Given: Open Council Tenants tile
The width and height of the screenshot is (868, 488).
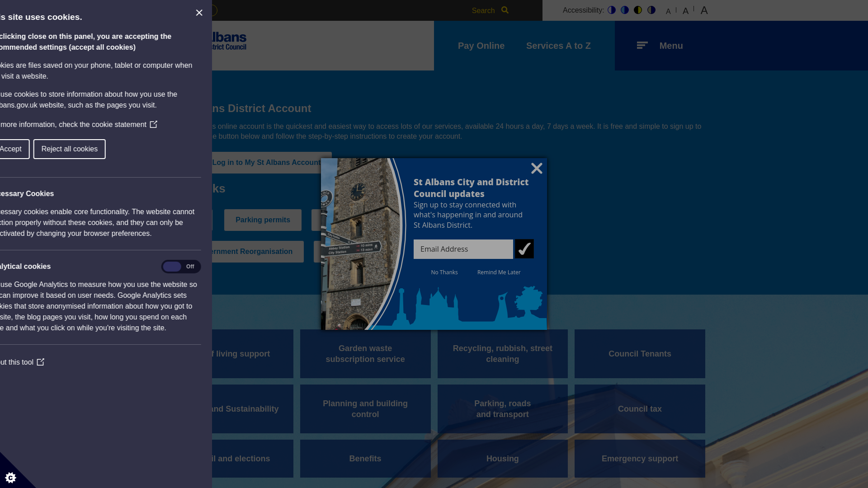Looking at the screenshot, I should click(640, 354).
